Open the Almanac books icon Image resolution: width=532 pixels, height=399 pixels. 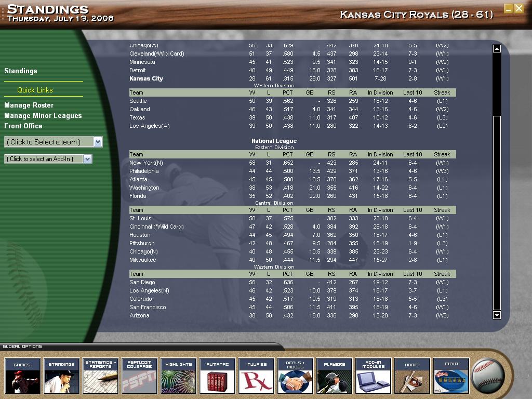(x=218, y=376)
